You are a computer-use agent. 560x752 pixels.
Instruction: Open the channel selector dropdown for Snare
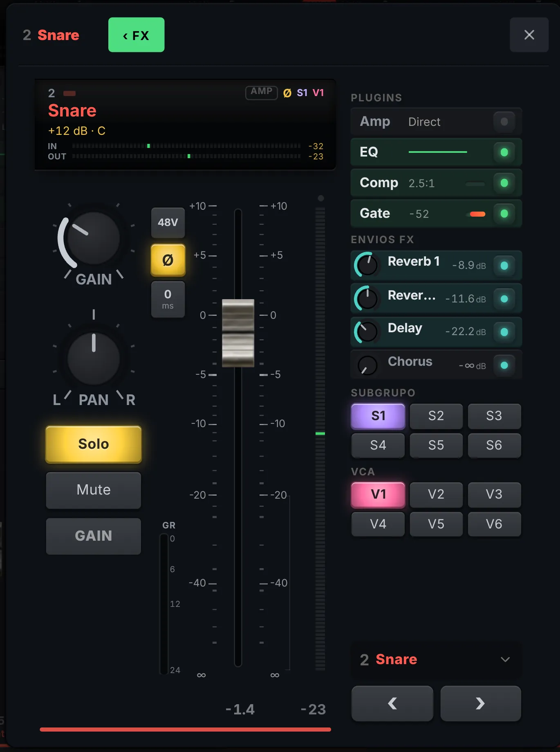(x=436, y=660)
